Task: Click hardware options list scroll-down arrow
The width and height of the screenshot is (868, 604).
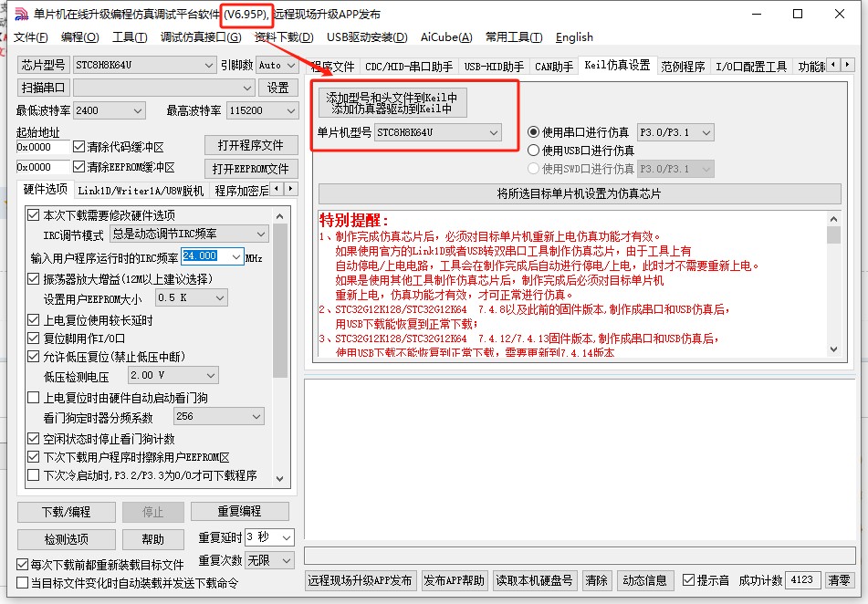Action: [280, 477]
